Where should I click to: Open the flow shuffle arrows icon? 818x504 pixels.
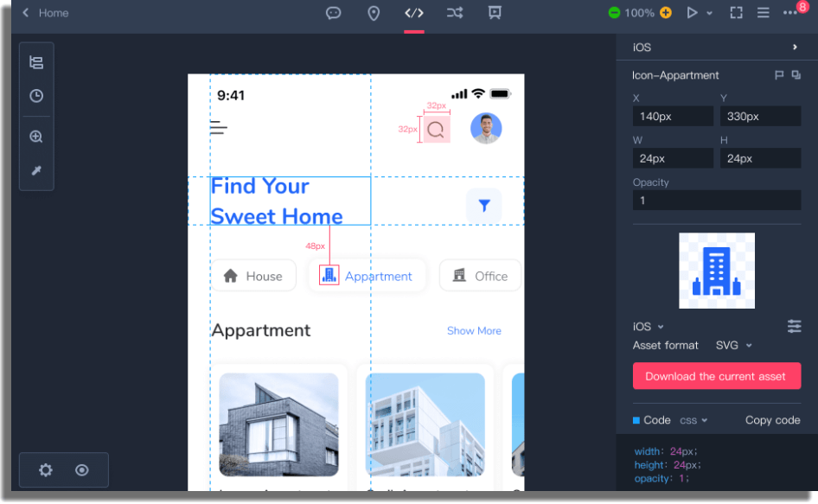pos(454,12)
